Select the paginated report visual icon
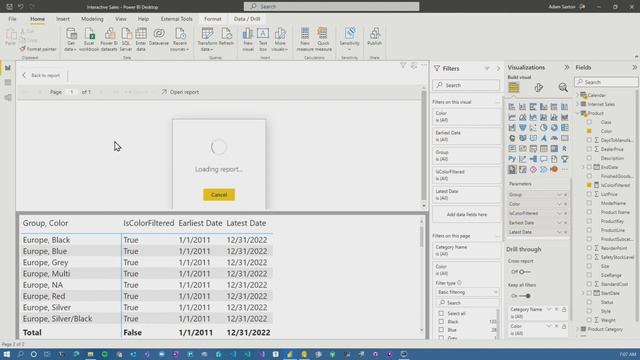640x360 pixels. pyautogui.click(x=512, y=169)
